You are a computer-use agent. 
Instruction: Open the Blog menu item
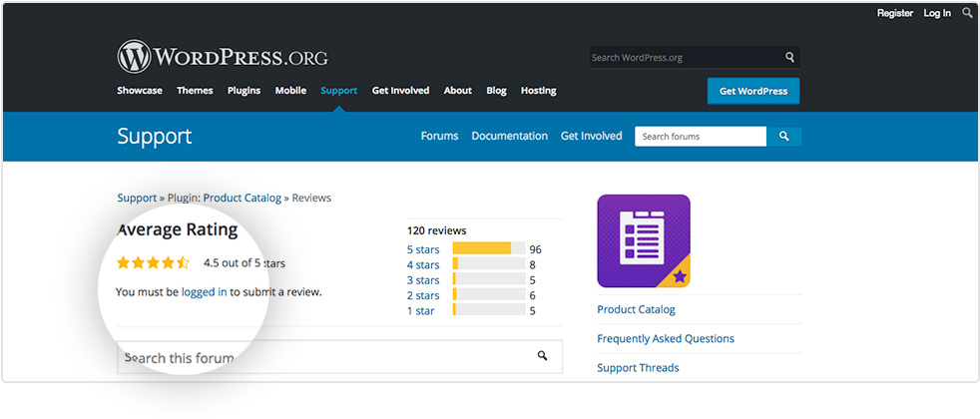tap(496, 91)
